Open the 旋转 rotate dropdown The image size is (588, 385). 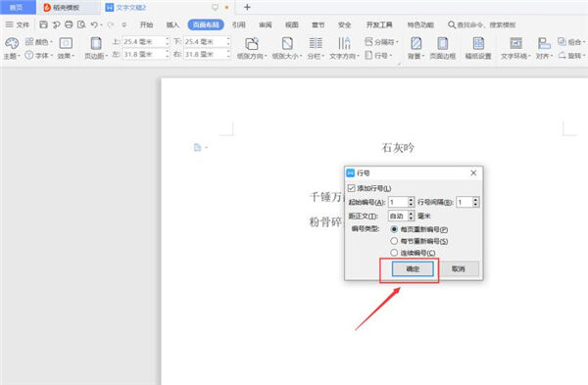pyautogui.click(x=571, y=56)
